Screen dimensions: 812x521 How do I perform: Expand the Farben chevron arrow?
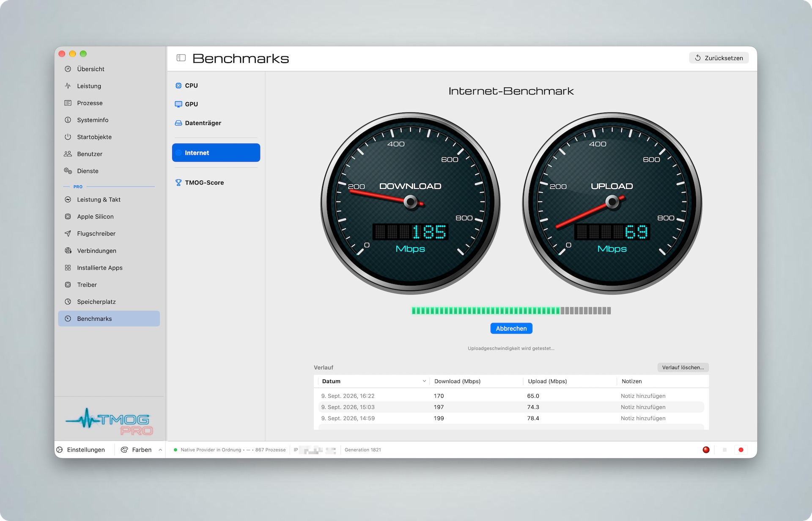point(160,449)
